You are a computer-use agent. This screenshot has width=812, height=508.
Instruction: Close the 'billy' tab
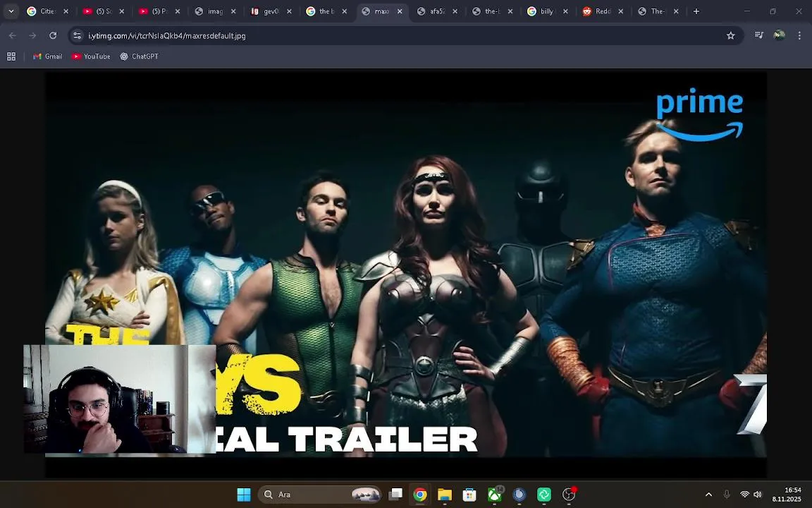565,11
